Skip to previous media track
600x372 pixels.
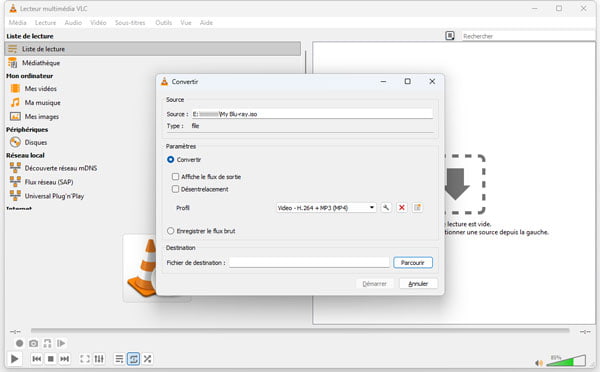click(37, 359)
